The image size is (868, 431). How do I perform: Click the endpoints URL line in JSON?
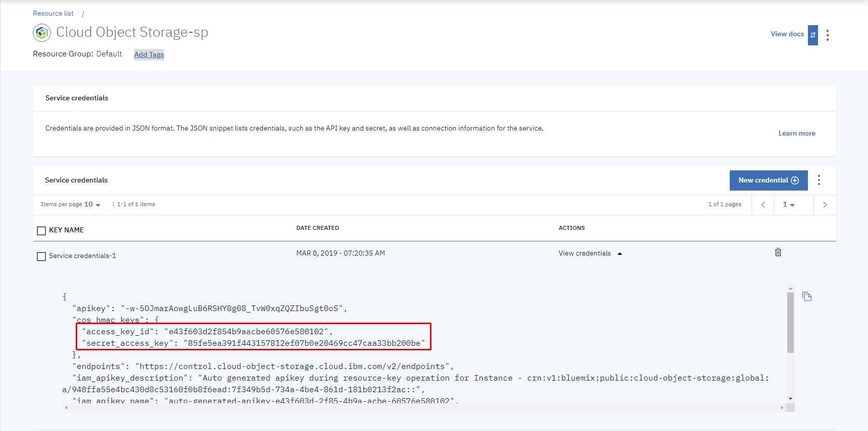(x=263, y=366)
